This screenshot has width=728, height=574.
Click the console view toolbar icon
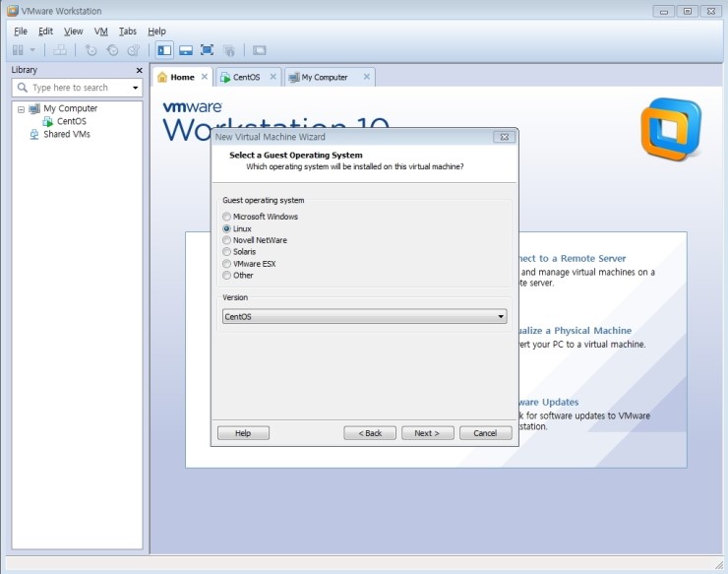(259, 50)
